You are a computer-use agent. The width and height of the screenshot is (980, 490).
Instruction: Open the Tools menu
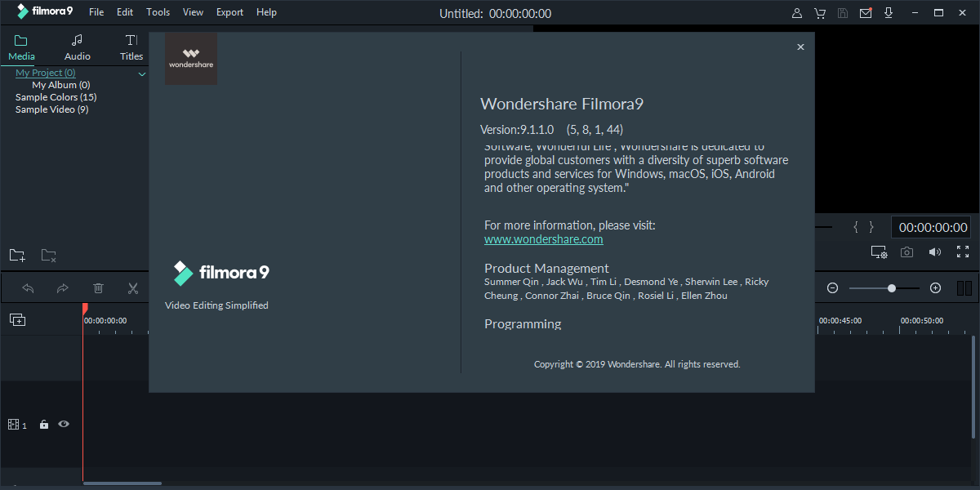(158, 12)
